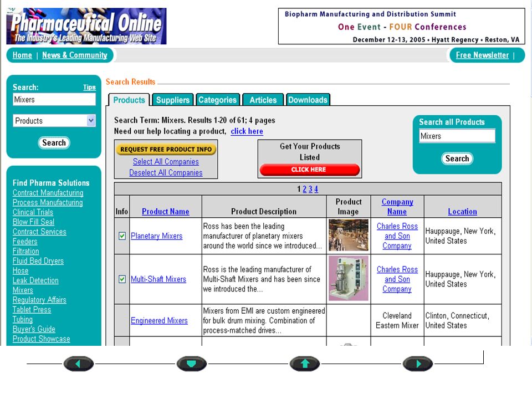Viewport: 532px width, 399px height.
Task: Sort by Company Name column header
Action: tap(397, 206)
